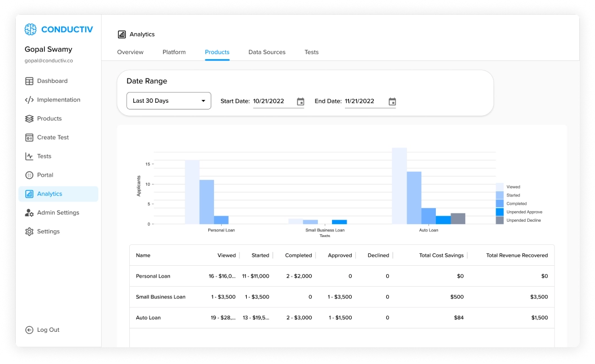Viewport: 595px width, 364px height.
Task: Sort by Total Revenue Recovered header
Action: (517, 256)
